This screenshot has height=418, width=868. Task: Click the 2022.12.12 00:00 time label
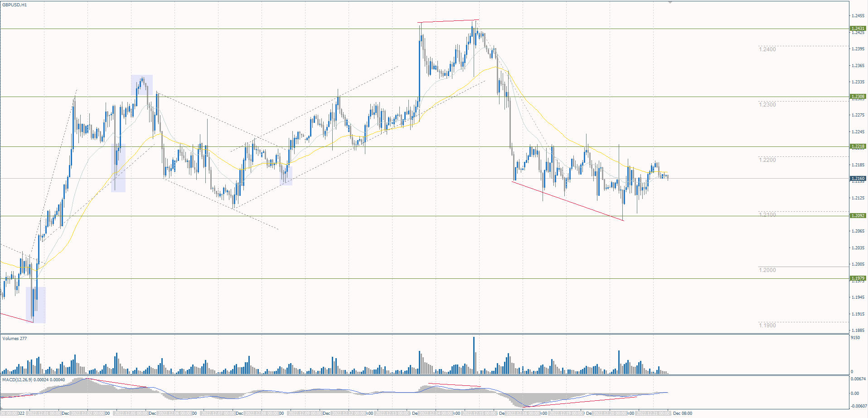coord(349,413)
